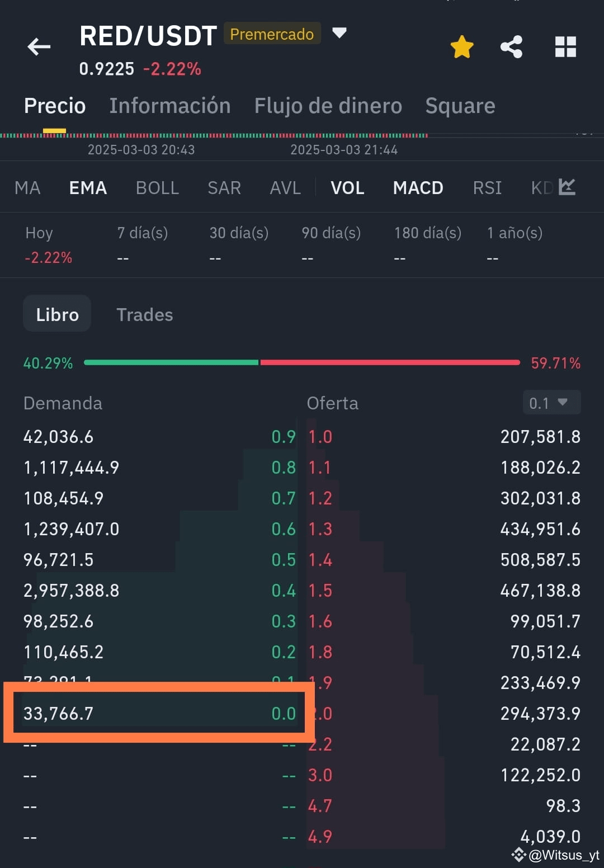The width and height of the screenshot is (604, 868).
Task: Select the 233,469.9 ask row
Action: (x=445, y=682)
